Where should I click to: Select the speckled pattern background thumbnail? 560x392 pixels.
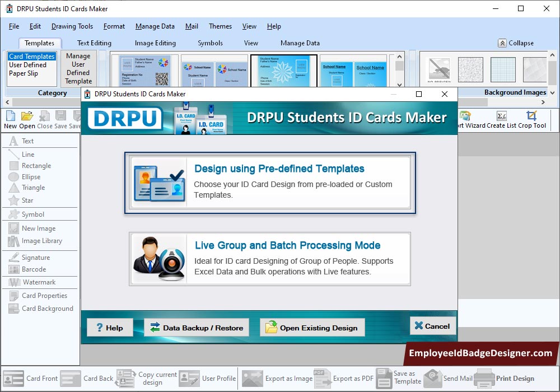pyautogui.click(x=471, y=69)
